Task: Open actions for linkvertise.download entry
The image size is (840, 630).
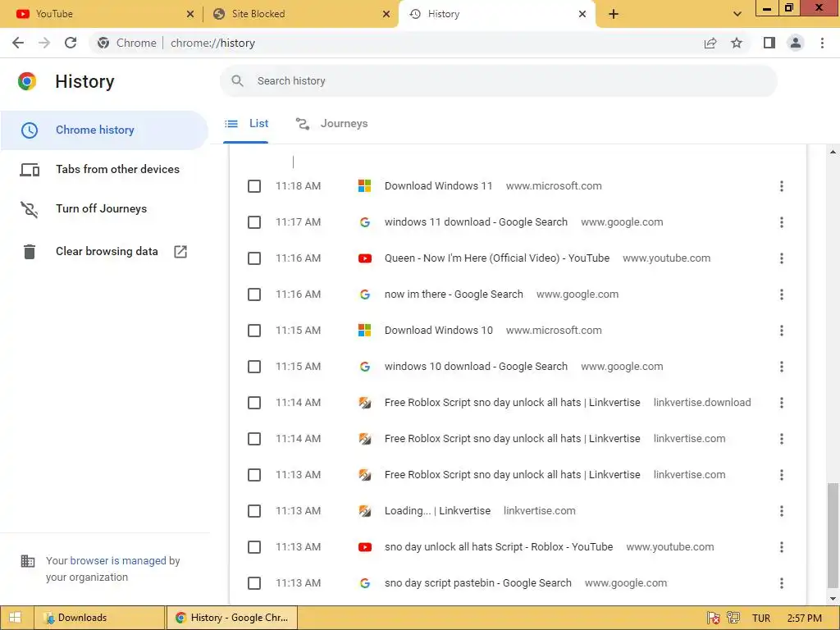Action: pyautogui.click(x=782, y=403)
